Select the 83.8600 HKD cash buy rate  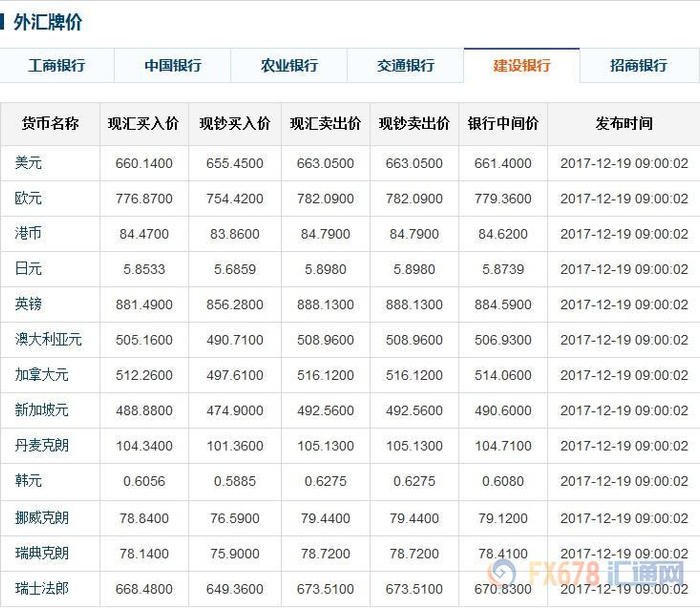point(235,234)
